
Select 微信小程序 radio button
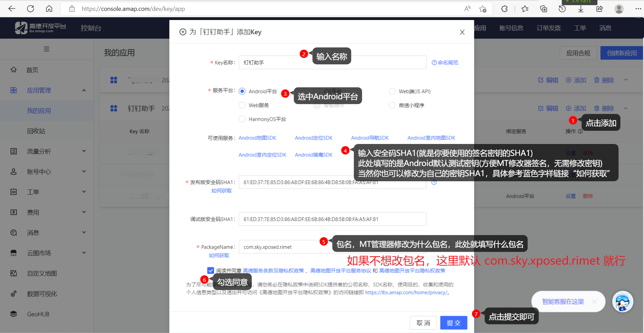pos(392,105)
